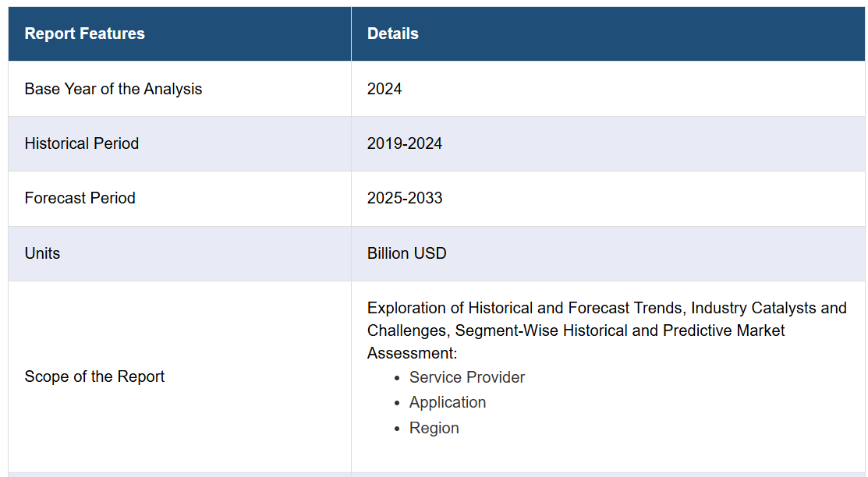Click the word "Assessment:" in the scope text
The width and height of the screenshot is (868, 477).
tap(412, 353)
